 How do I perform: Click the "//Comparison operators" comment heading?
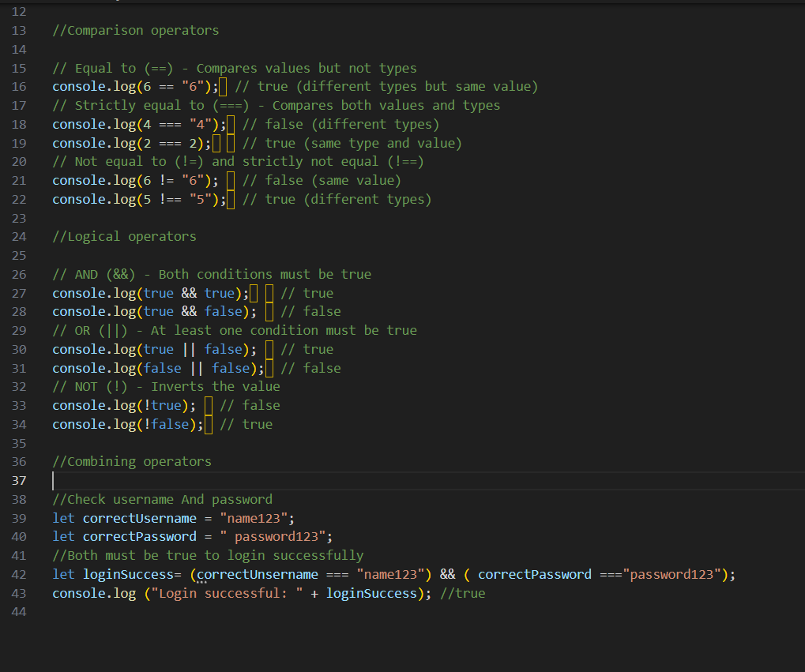pos(135,31)
